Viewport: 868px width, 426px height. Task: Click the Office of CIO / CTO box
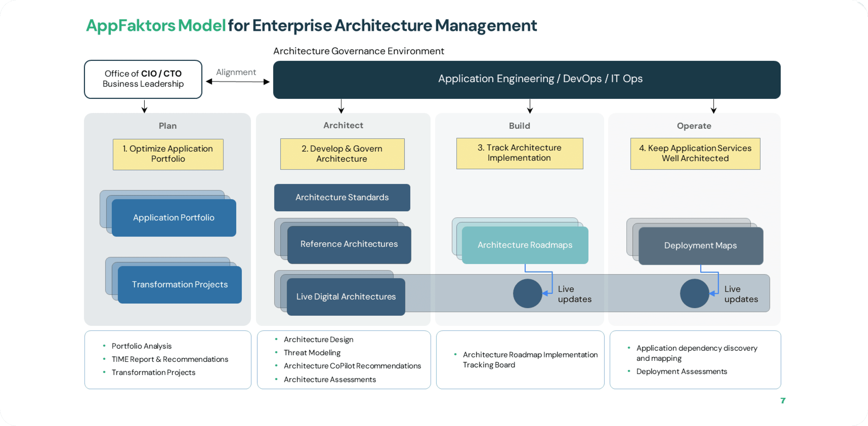point(143,79)
